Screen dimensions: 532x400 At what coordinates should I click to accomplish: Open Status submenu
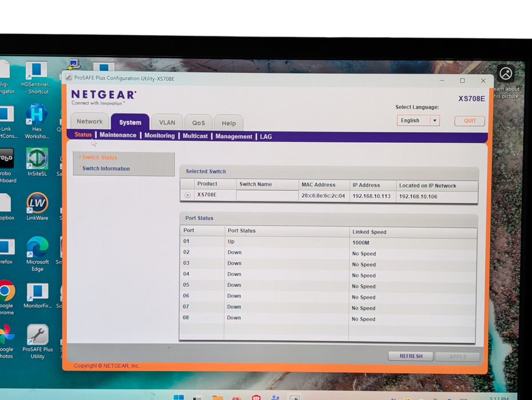tap(83, 135)
